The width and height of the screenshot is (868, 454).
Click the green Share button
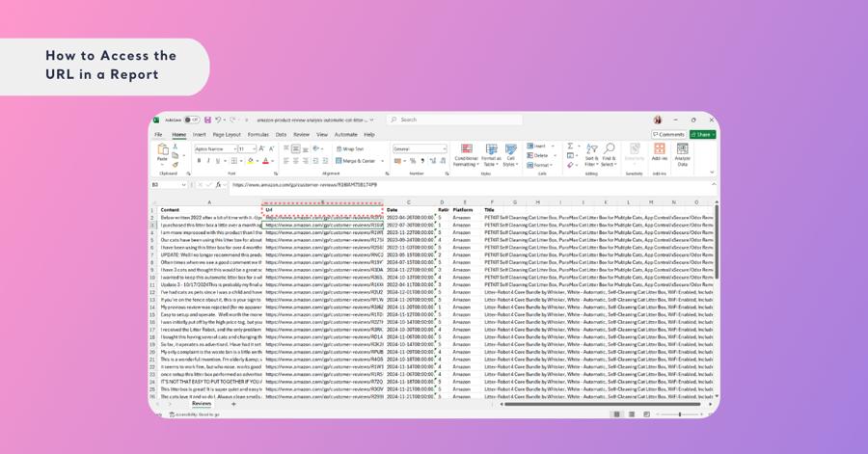point(702,134)
